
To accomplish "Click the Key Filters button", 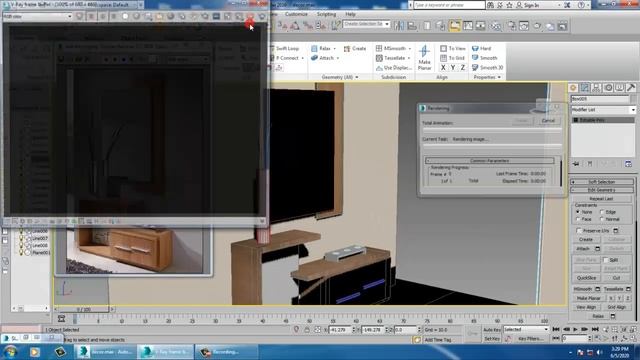I will pos(530,339).
